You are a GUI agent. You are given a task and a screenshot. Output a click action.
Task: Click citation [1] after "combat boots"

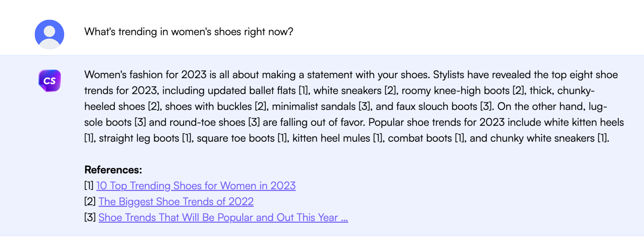point(460,138)
